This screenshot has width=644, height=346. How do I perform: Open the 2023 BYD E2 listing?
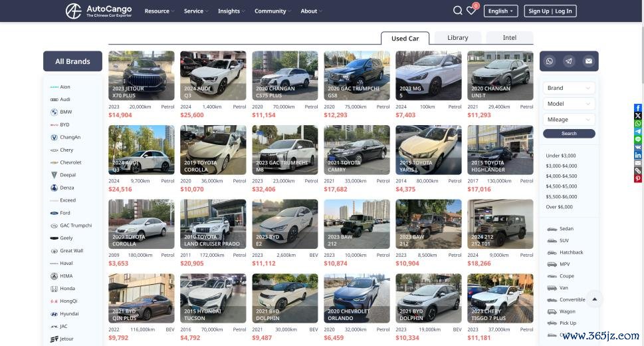pyautogui.click(x=285, y=224)
